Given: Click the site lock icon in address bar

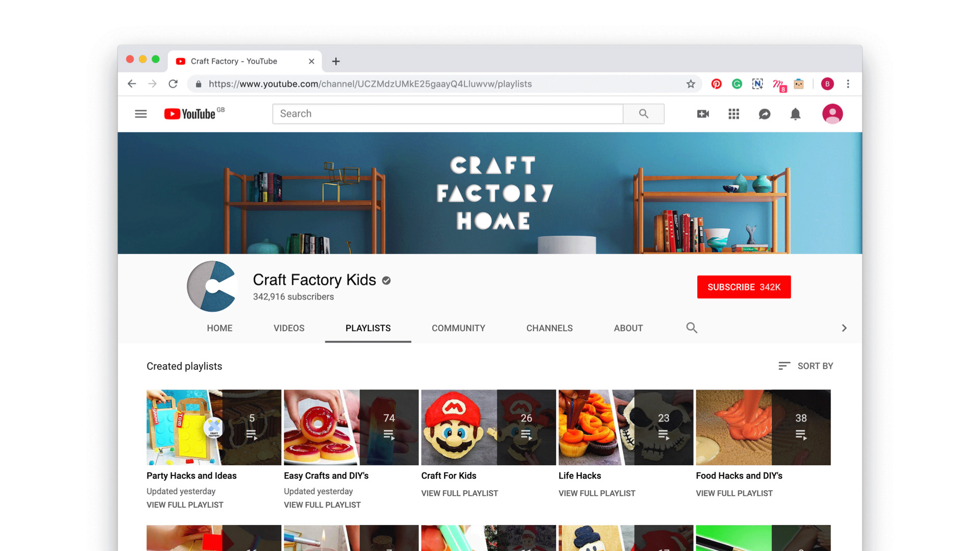Looking at the screenshot, I should (x=199, y=84).
